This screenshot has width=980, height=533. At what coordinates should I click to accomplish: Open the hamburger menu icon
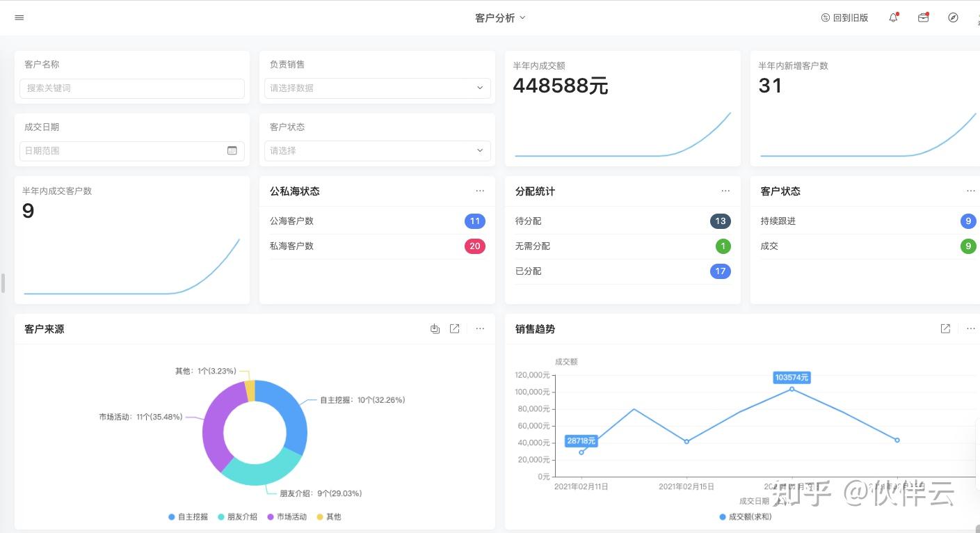(x=19, y=17)
